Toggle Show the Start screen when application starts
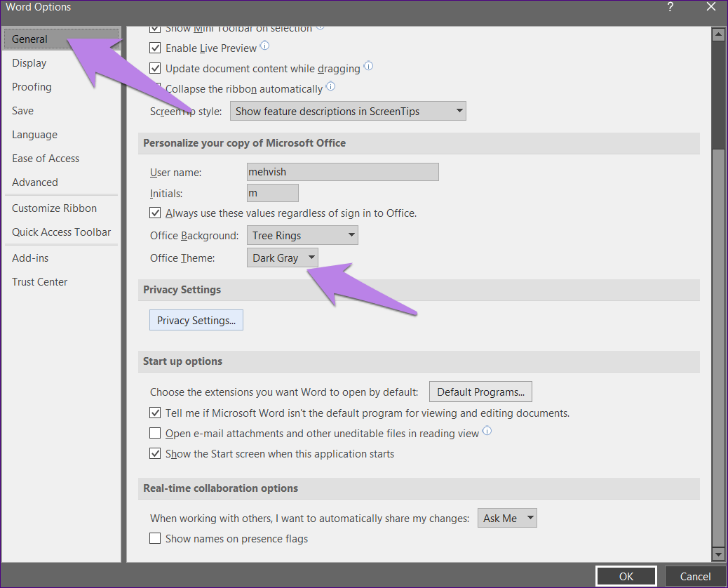The image size is (728, 588). point(155,454)
